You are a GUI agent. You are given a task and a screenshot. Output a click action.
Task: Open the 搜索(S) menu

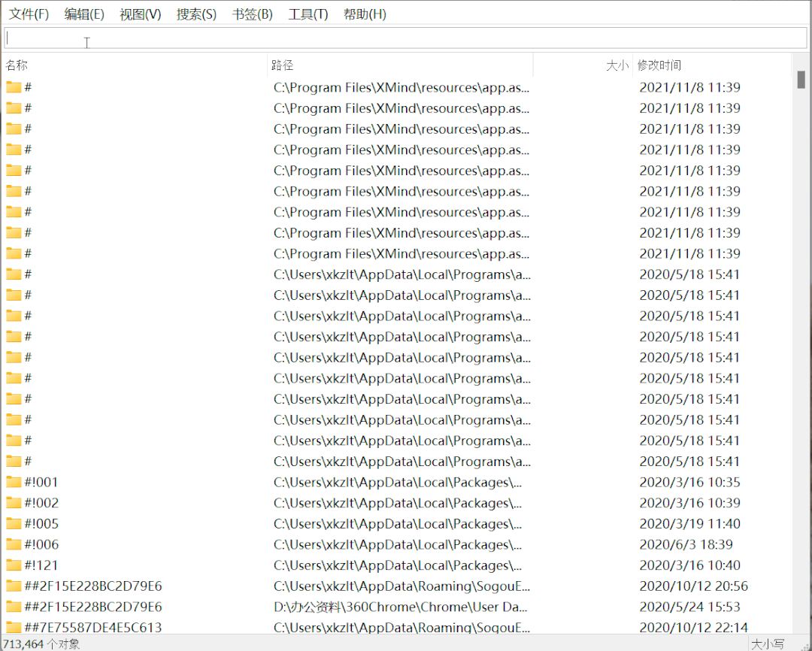pyautogui.click(x=196, y=14)
